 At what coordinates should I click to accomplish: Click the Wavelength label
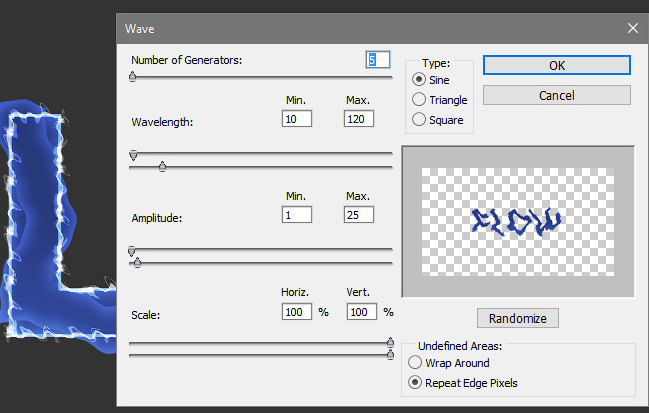[162, 122]
